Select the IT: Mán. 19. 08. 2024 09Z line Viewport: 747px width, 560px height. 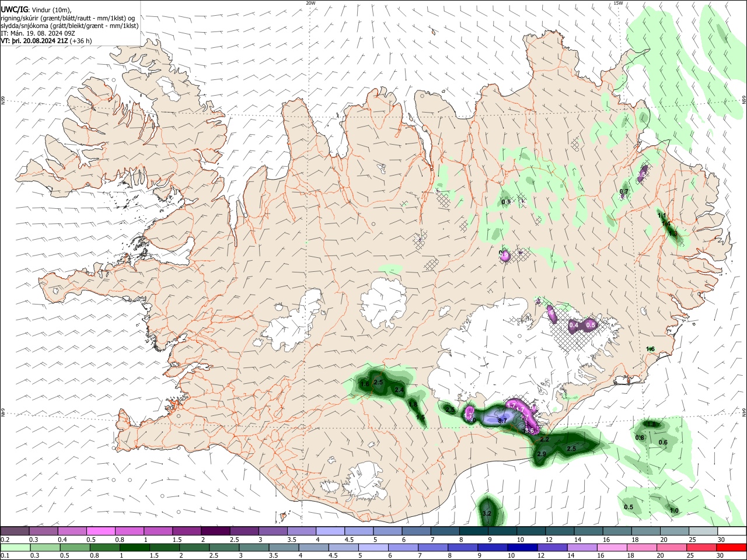tap(38, 33)
